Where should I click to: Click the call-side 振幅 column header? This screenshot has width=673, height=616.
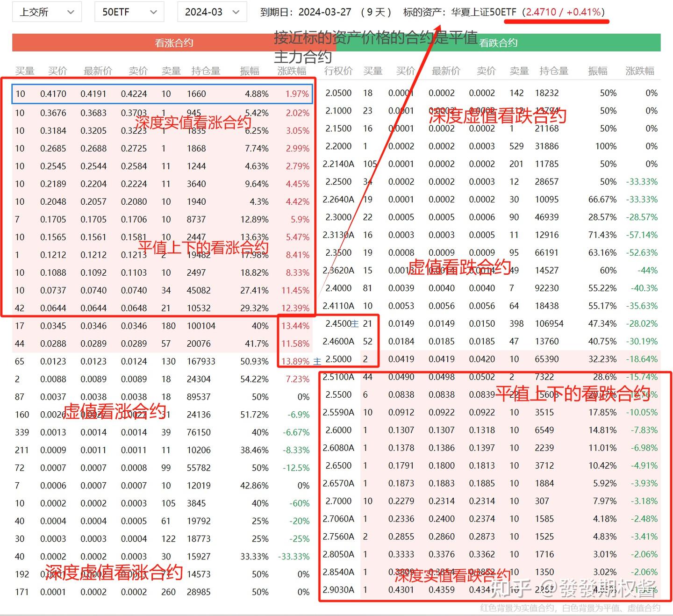[x=250, y=71]
